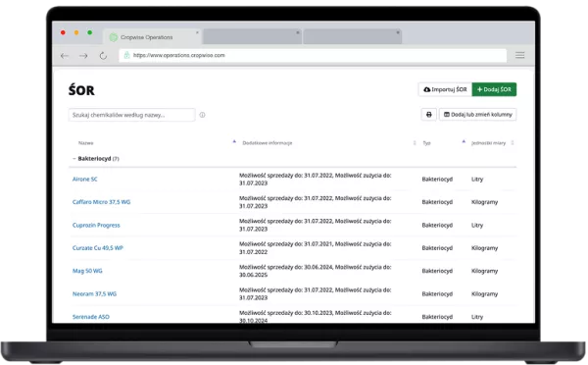This screenshot has width=588, height=365.
Task: Open the browser hamburger menu
Action: coord(519,55)
